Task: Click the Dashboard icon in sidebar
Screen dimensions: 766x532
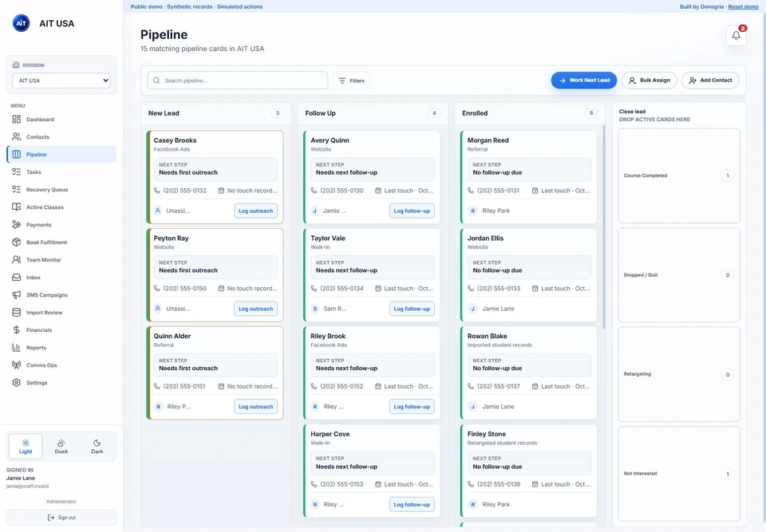Action: click(x=17, y=119)
